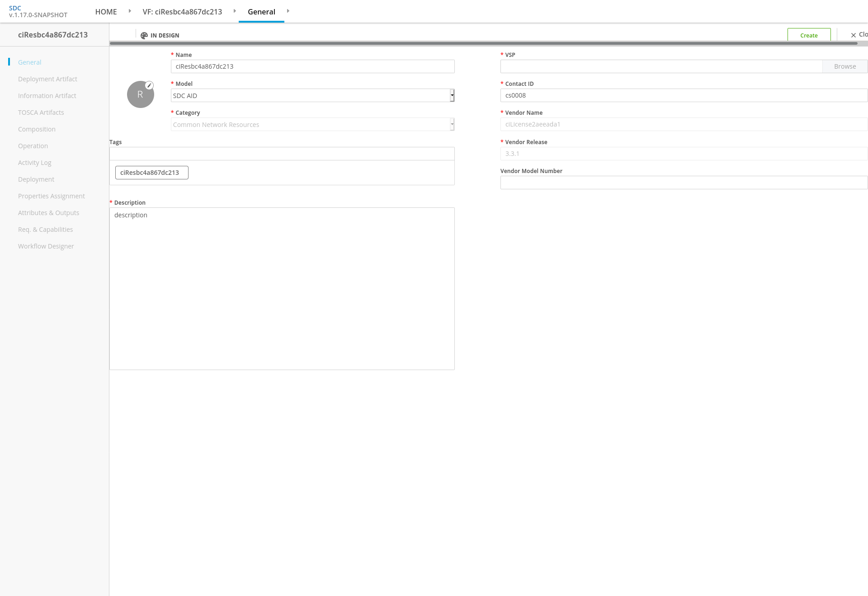Click the Name input field
This screenshot has width=868, height=596.
point(312,66)
